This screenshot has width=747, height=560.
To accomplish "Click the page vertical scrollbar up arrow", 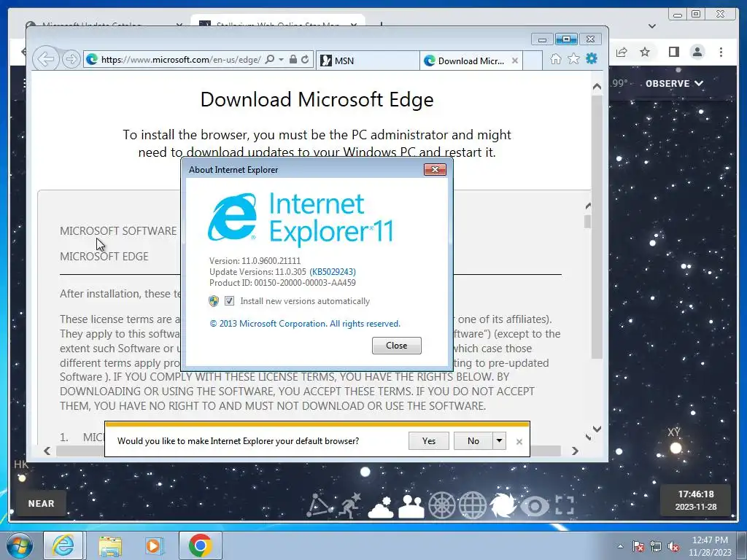I will 597,87.
